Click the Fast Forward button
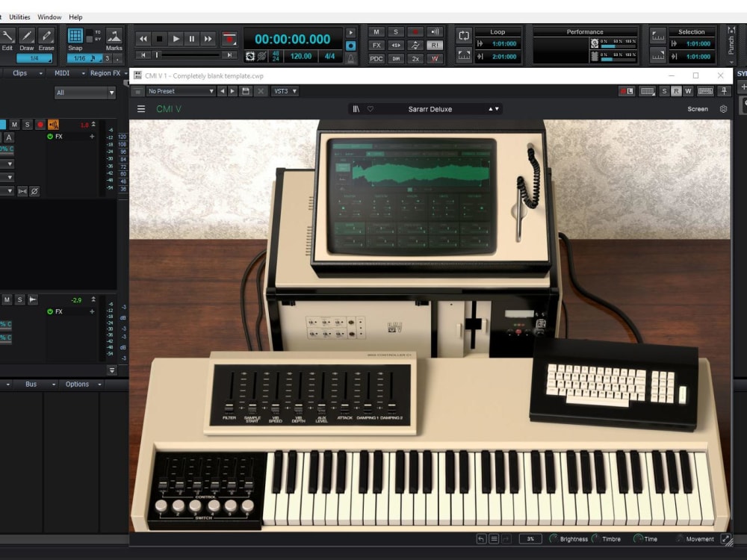 [208, 39]
